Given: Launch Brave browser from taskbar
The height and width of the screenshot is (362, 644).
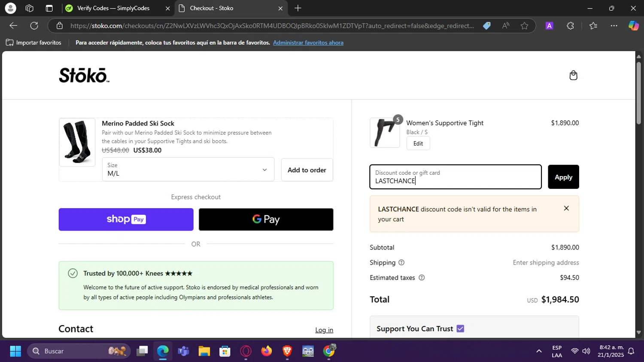Looking at the screenshot, I should [x=287, y=351].
